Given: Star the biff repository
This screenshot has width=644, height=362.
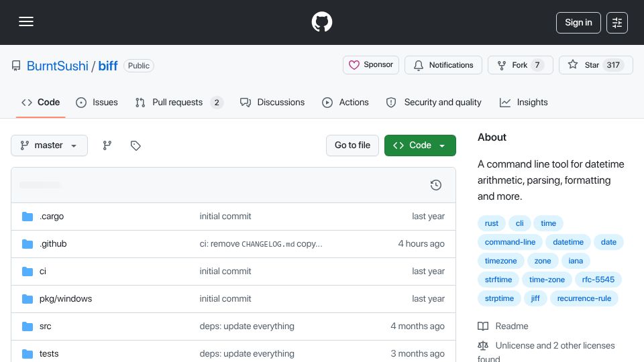Looking at the screenshot, I should (596, 65).
